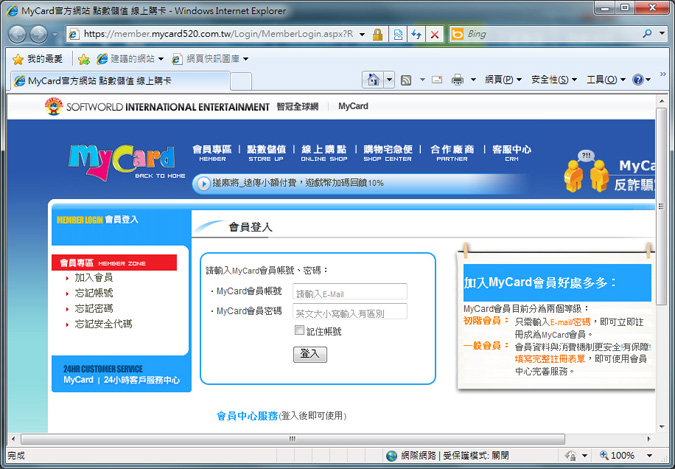The image size is (675, 469).
Task: Select the 線上購點 Online Shop nav item
Action: coord(322,152)
